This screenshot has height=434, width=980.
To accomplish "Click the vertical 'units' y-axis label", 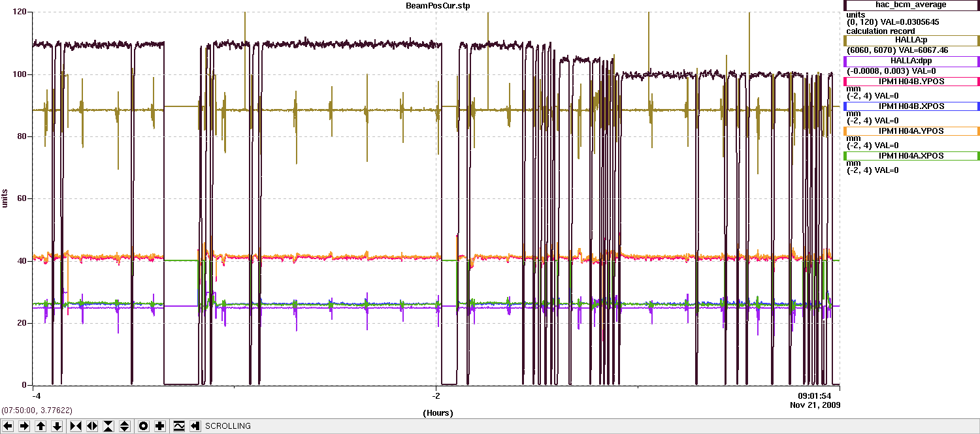I will 5,198.
